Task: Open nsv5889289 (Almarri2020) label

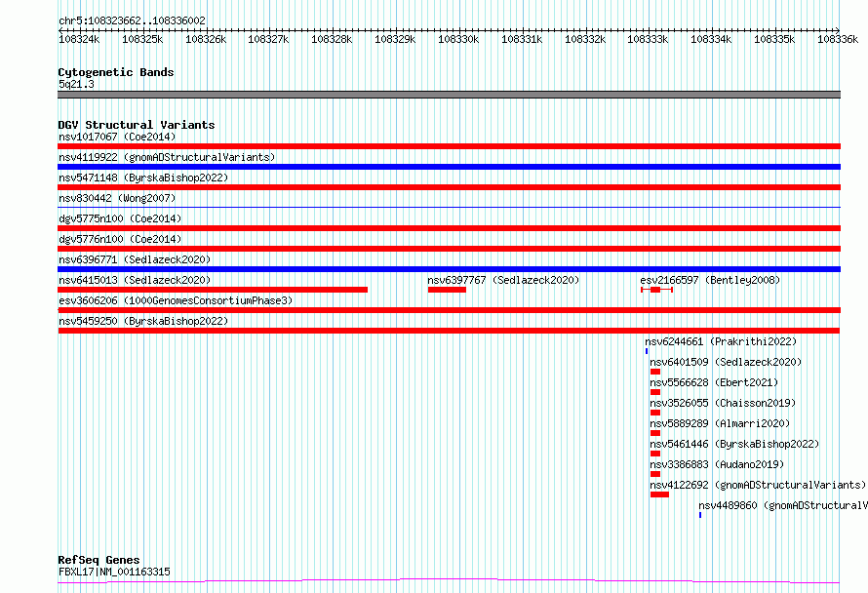Action: (720, 423)
